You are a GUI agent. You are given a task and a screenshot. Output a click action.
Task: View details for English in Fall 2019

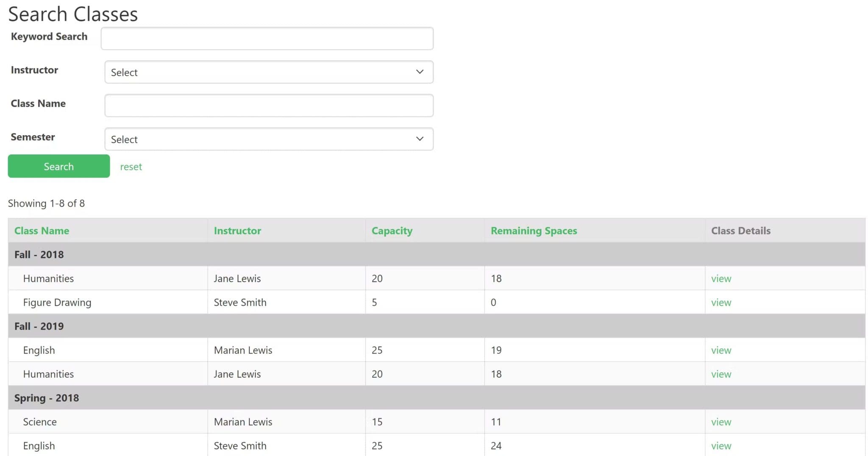(x=721, y=350)
